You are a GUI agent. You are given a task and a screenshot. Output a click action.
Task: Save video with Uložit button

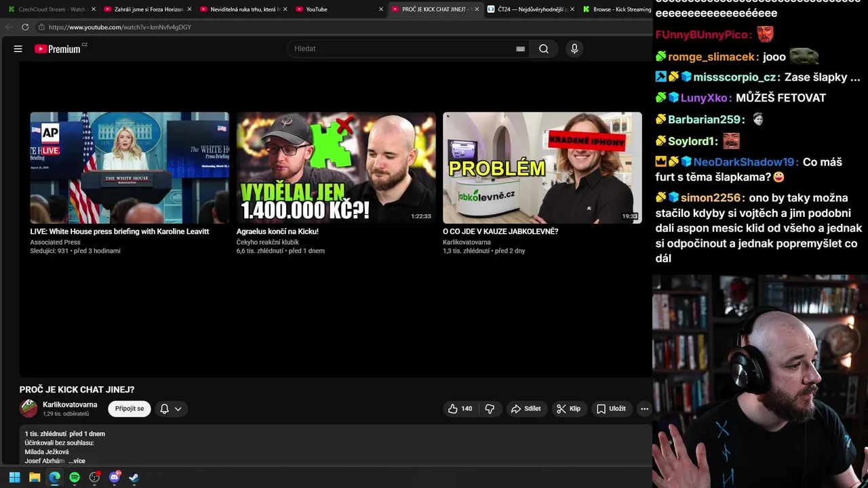pos(611,409)
